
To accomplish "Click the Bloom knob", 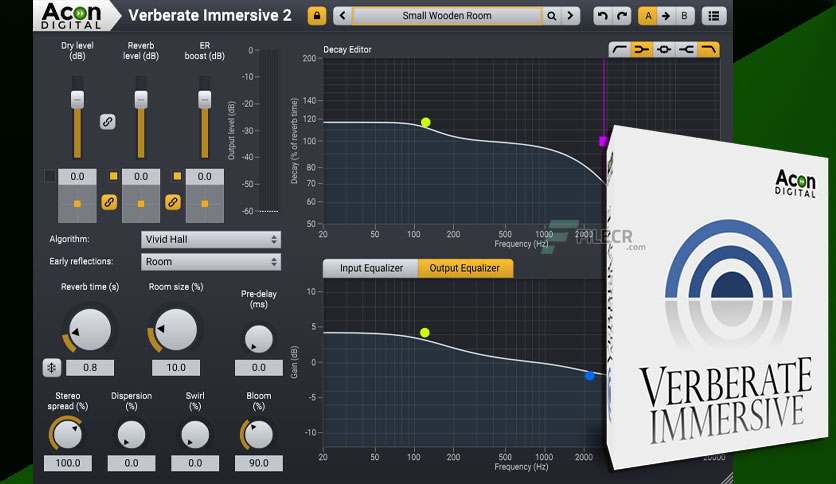I will coord(259,434).
